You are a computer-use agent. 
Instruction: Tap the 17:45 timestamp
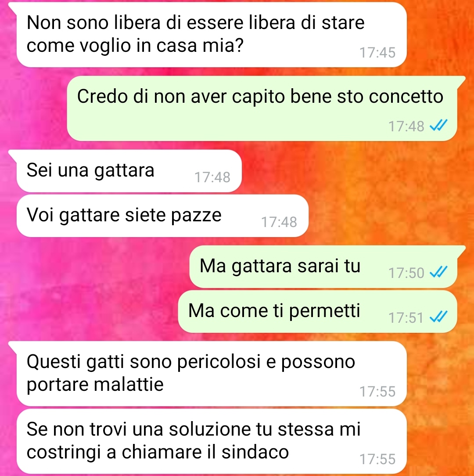point(377,53)
